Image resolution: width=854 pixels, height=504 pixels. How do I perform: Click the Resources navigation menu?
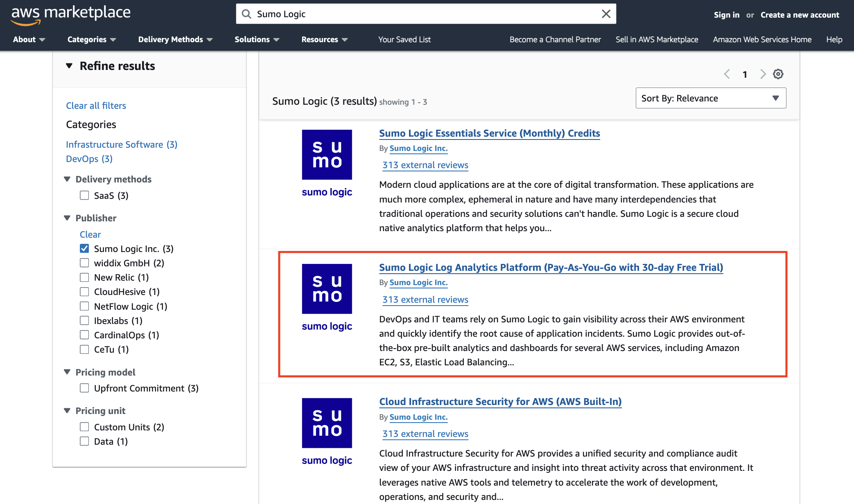click(x=321, y=39)
